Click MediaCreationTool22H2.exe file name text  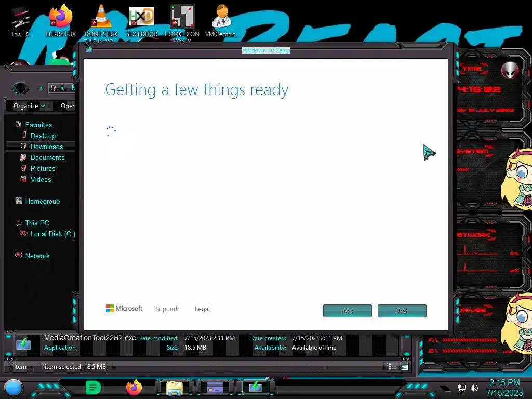click(x=90, y=338)
